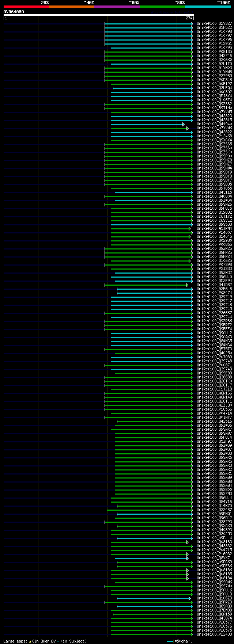Screen dimensions: 234x644
Task: Select label UniRef100_P12468
Action: pos(214,136)
